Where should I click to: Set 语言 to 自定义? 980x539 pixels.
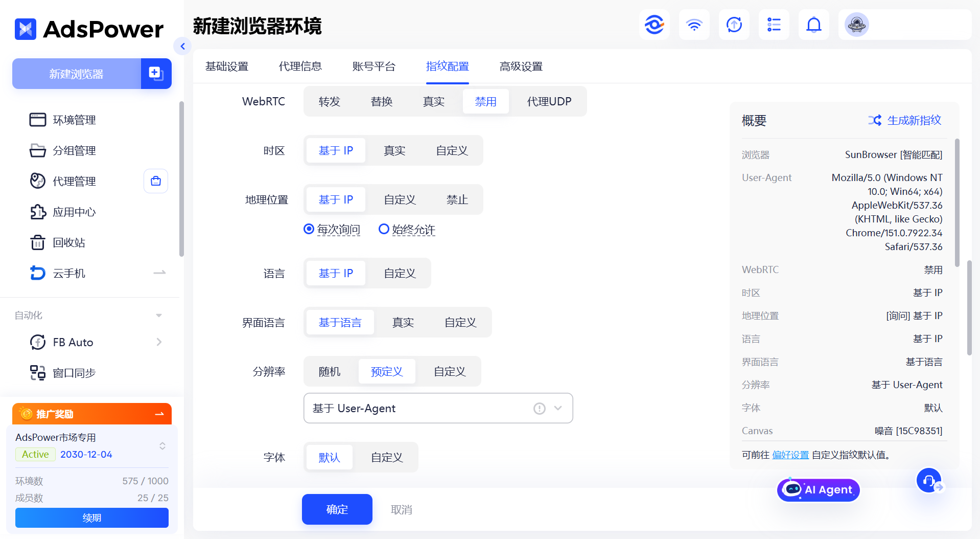[400, 273]
